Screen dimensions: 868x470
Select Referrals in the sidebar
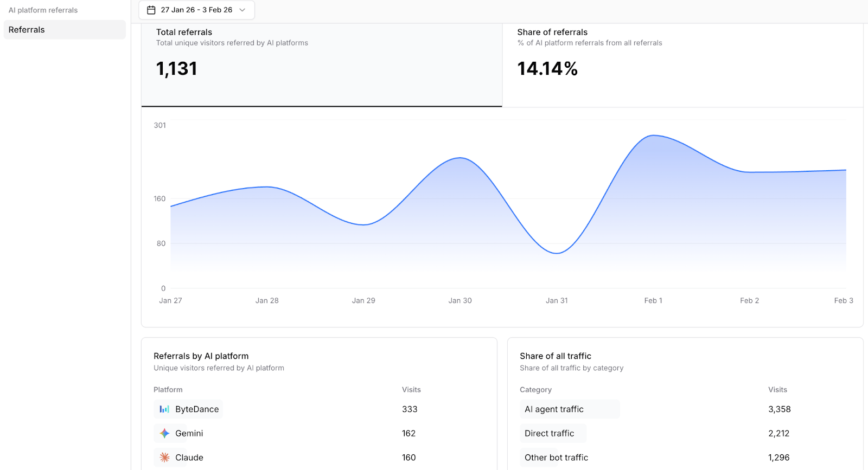coord(65,30)
